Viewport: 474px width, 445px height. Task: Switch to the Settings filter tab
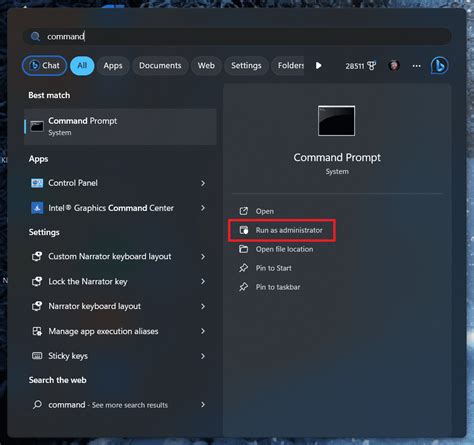tap(246, 66)
